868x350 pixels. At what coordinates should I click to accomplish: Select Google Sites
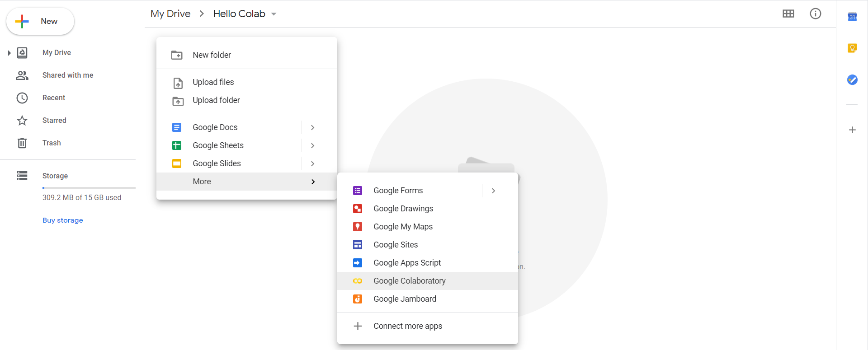[x=428, y=245]
